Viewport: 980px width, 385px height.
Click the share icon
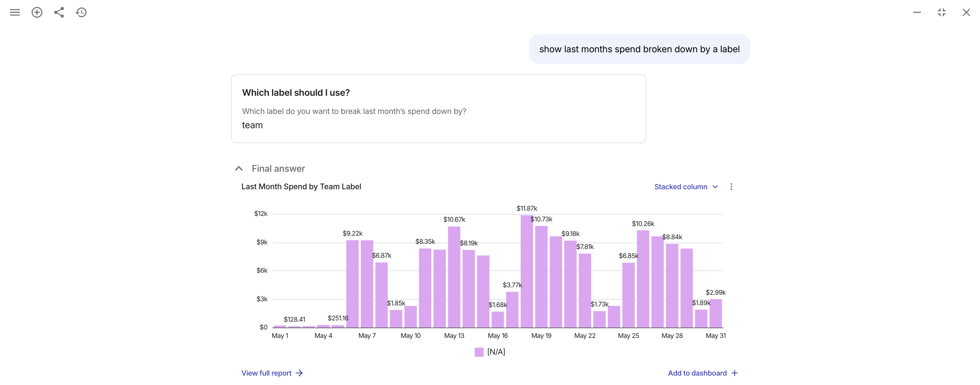pyautogui.click(x=59, y=13)
